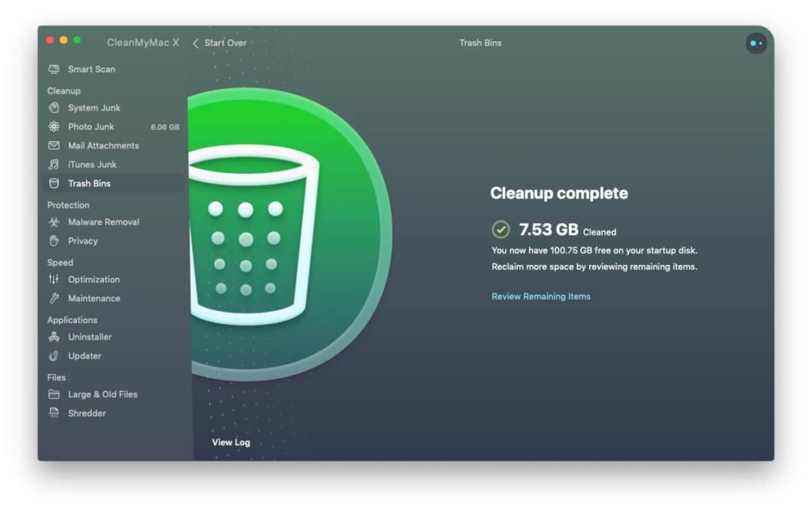Click the Smart Scan monitor icon
Image resolution: width=812 pixels, height=511 pixels.
54,69
